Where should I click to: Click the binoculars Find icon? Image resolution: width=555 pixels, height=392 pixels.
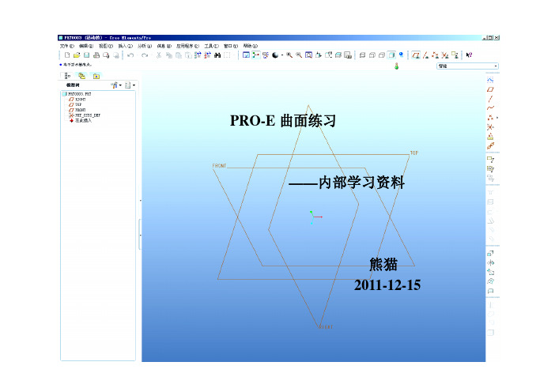pyautogui.click(x=217, y=55)
